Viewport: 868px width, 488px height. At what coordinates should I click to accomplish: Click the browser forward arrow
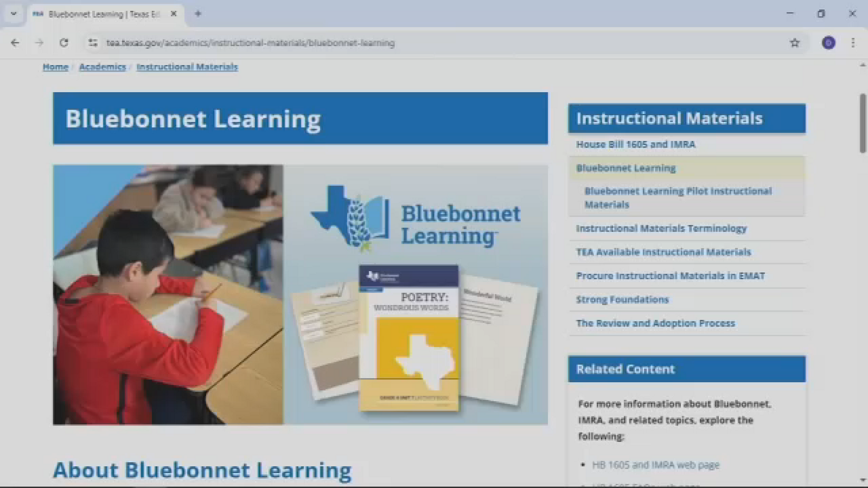pyautogui.click(x=39, y=43)
